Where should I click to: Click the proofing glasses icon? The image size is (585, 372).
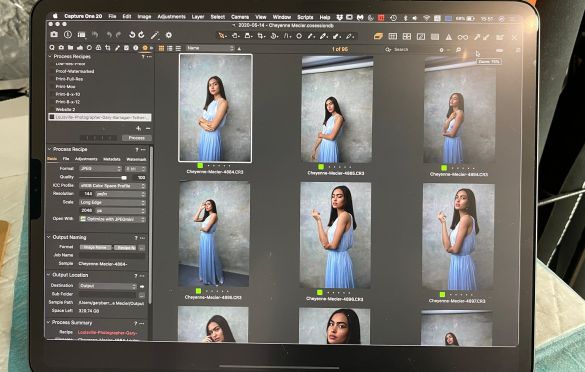(463, 37)
